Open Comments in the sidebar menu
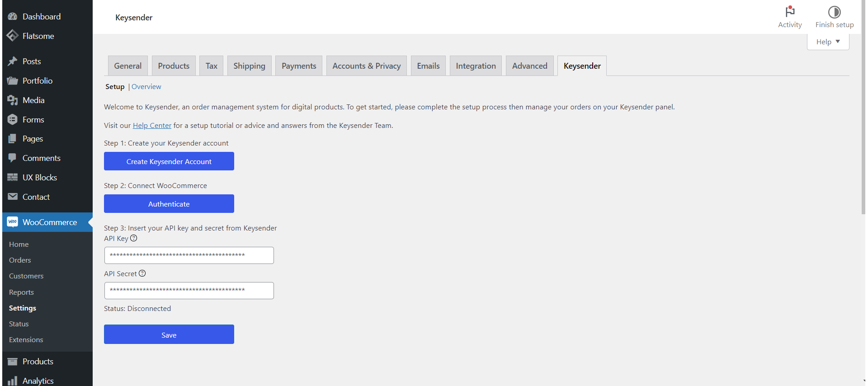The height and width of the screenshot is (386, 868). click(x=42, y=158)
